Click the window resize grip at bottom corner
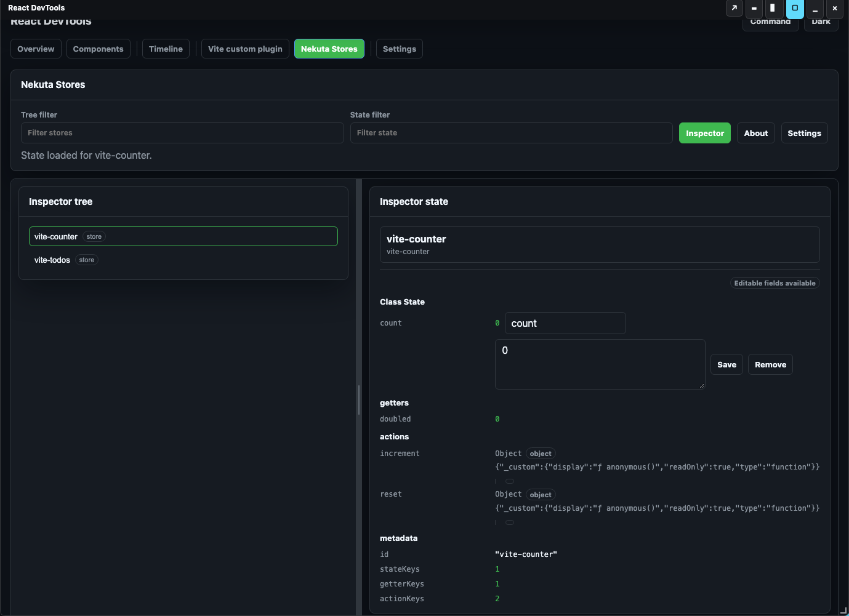The image size is (849, 616). click(844, 610)
